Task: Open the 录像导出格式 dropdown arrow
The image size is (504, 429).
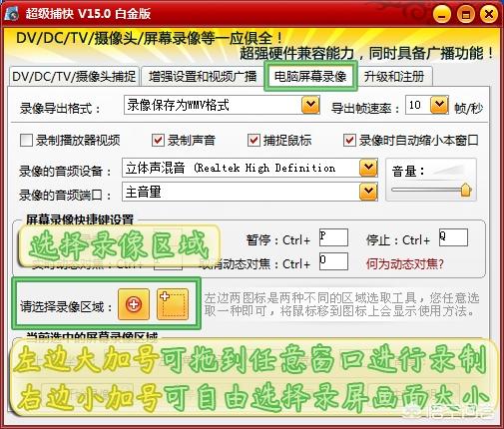Action: 310,105
